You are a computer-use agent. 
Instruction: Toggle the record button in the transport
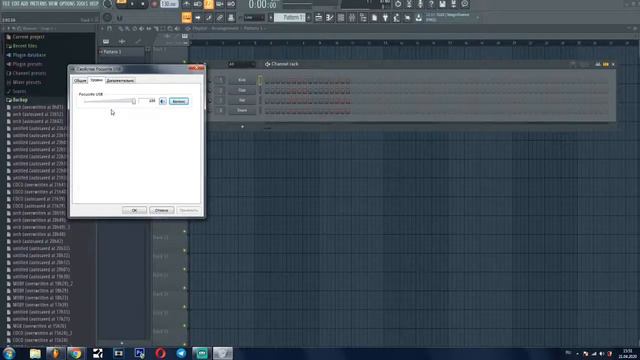pyautogui.click(x=154, y=4)
